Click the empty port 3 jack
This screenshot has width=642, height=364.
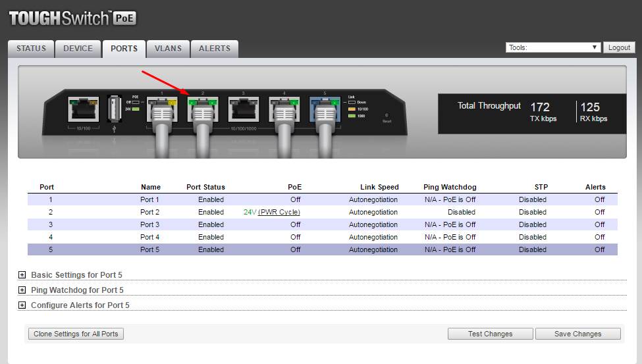(x=243, y=109)
